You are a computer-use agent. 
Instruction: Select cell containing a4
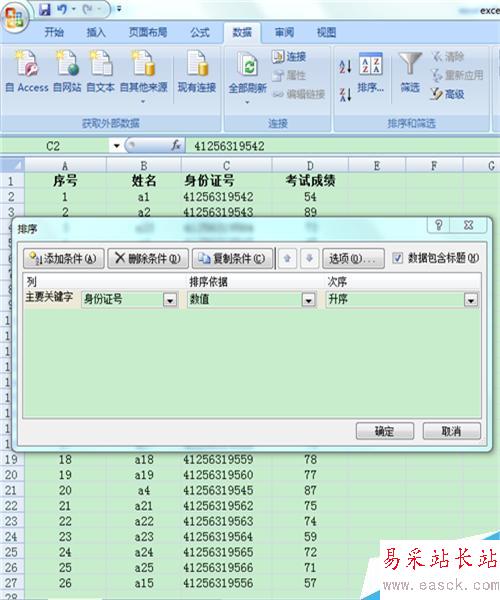tap(144, 490)
